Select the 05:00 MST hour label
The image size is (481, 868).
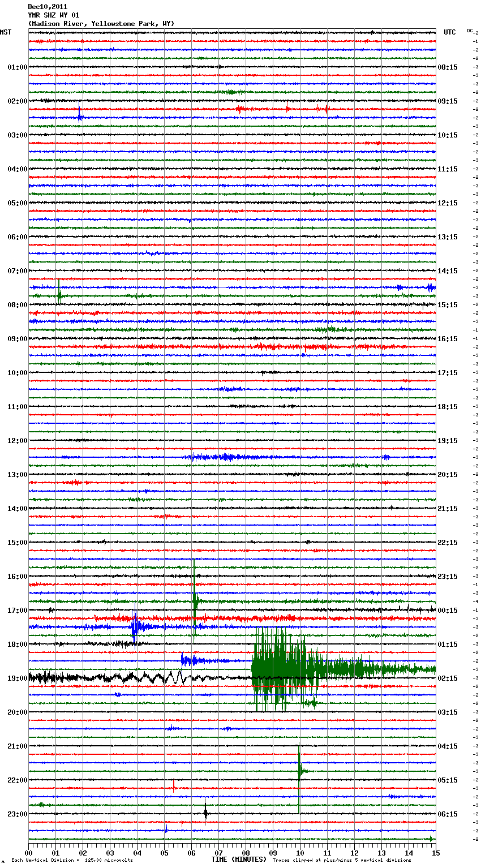click(x=18, y=203)
